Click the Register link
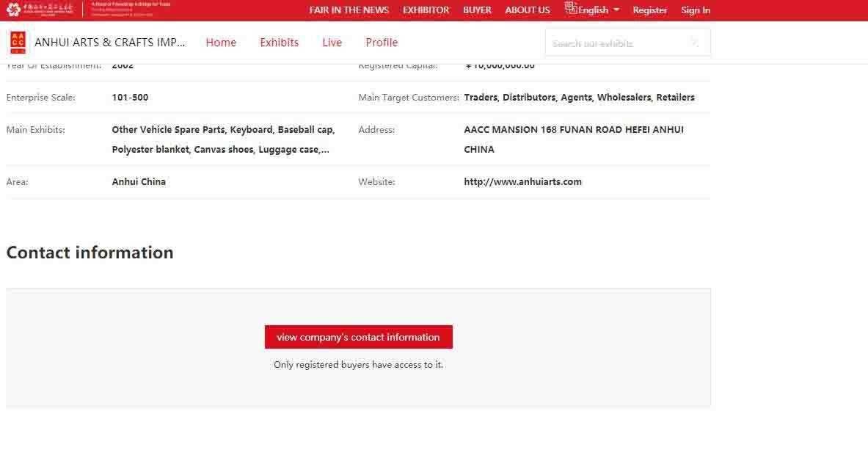This screenshot has width=868, height=450. click(x=650, y=10)
